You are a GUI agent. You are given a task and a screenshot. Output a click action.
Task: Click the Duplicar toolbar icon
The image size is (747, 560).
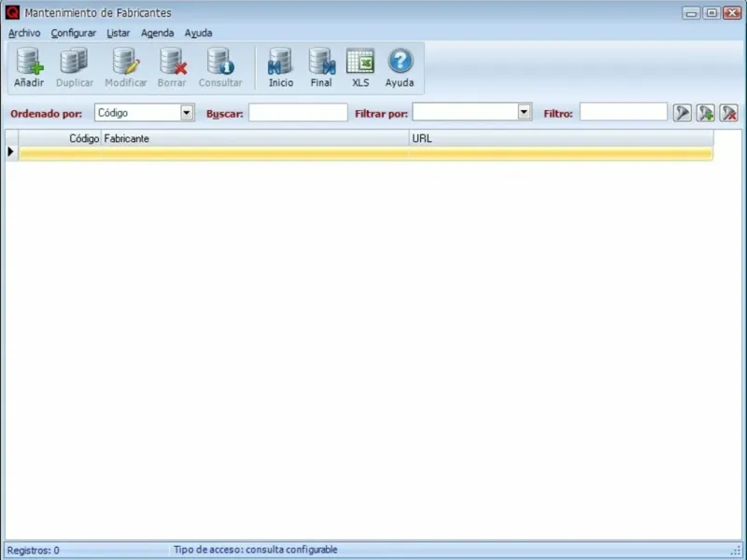75,61
